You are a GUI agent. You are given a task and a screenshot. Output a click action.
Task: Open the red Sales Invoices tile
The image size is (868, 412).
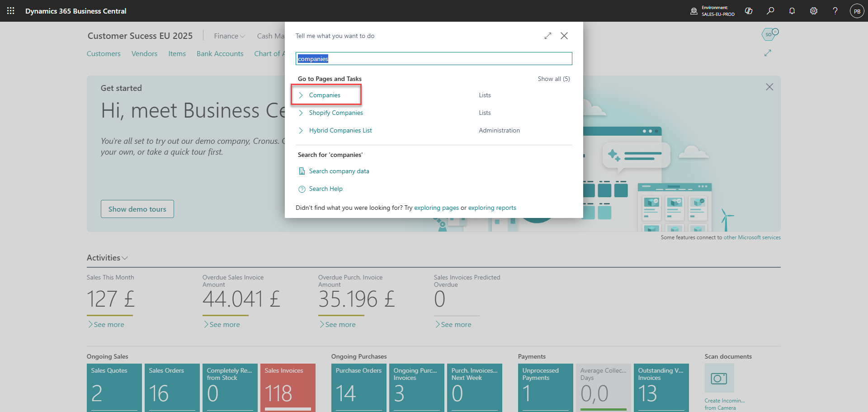pyautogui.click(x=288, y=388)
